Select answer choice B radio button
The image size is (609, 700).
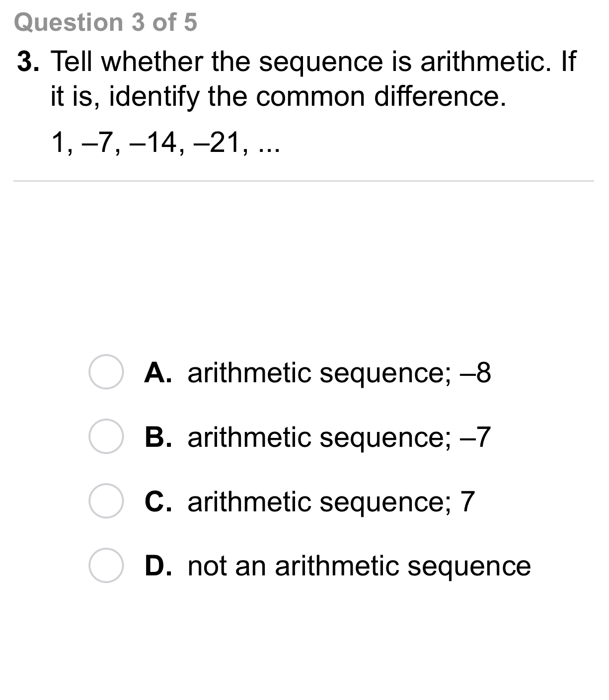(x=107, y=436)
